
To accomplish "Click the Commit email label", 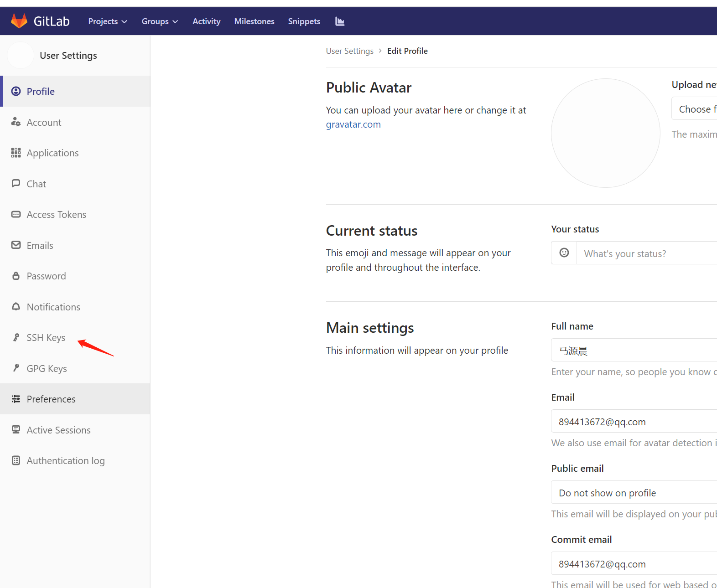I will point(582,540).
